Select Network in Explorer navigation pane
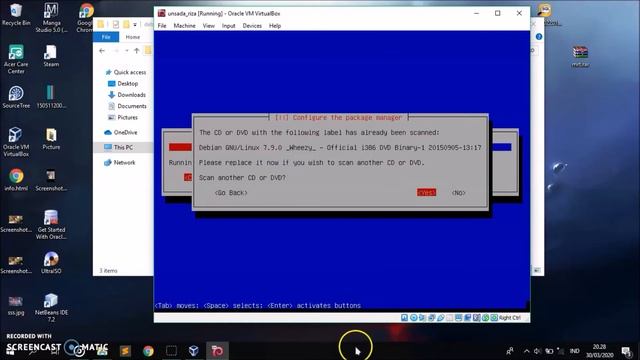640x360 pixels. coord(120,162)
